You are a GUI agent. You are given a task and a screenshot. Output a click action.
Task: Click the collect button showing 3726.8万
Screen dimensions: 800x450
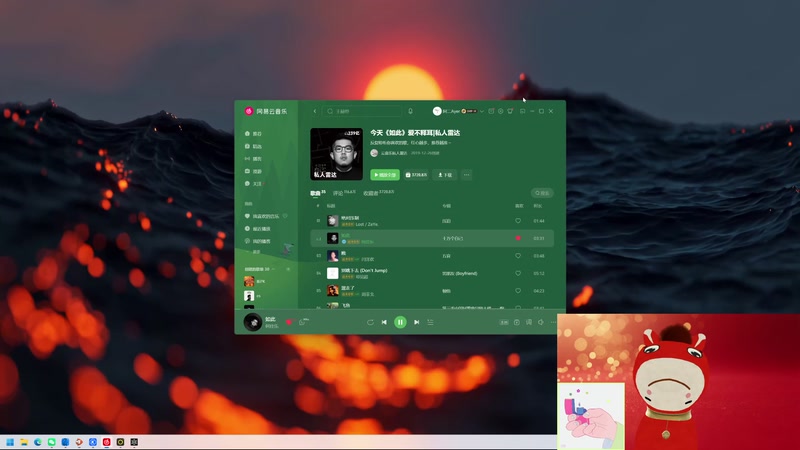coord(416,175)
